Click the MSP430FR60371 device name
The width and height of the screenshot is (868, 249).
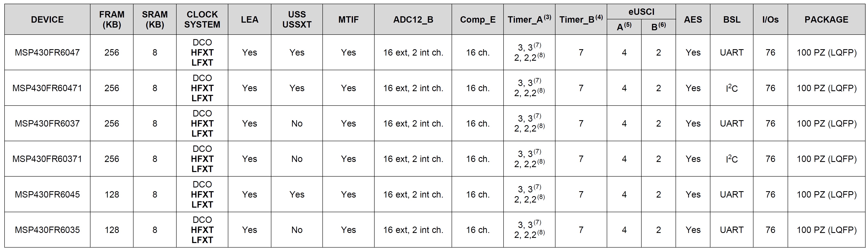point(47,159)
